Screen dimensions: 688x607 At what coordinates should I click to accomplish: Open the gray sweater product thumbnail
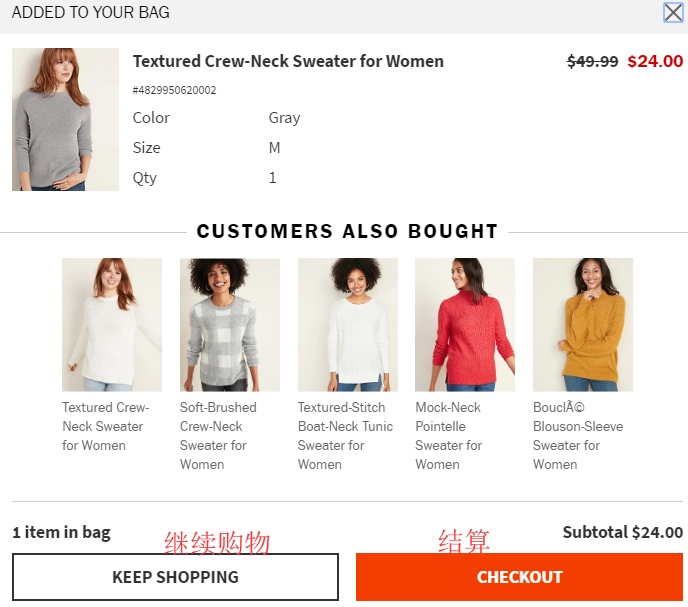coord(65,119)
